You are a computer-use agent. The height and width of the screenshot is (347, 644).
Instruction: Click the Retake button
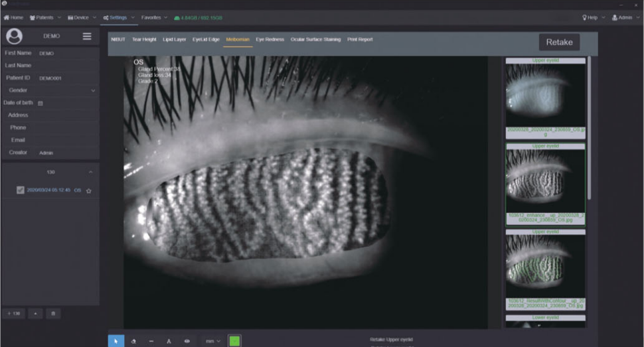(559, 42)
